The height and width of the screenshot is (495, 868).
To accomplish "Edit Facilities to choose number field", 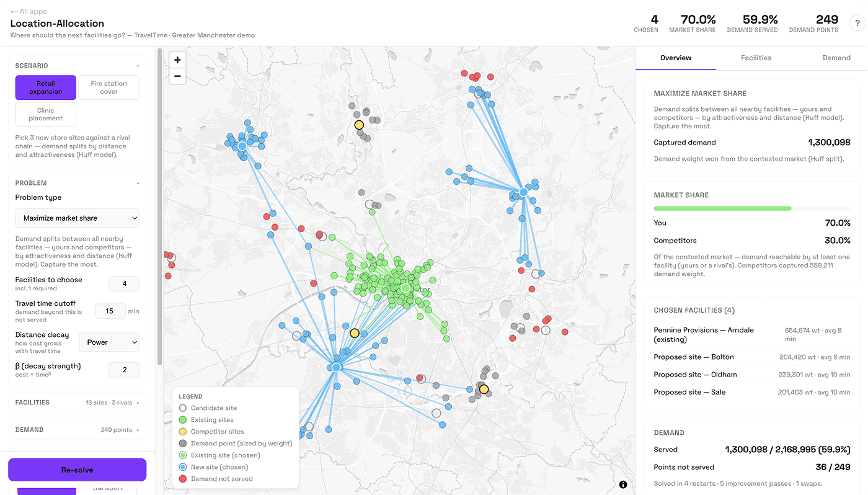I will [x=124, y=283].
